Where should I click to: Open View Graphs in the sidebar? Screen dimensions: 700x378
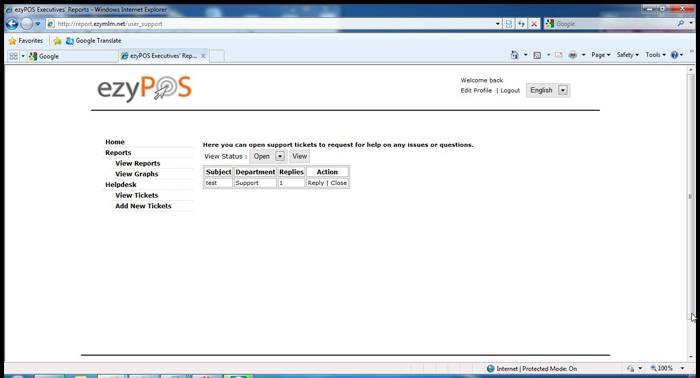(137, 174)
